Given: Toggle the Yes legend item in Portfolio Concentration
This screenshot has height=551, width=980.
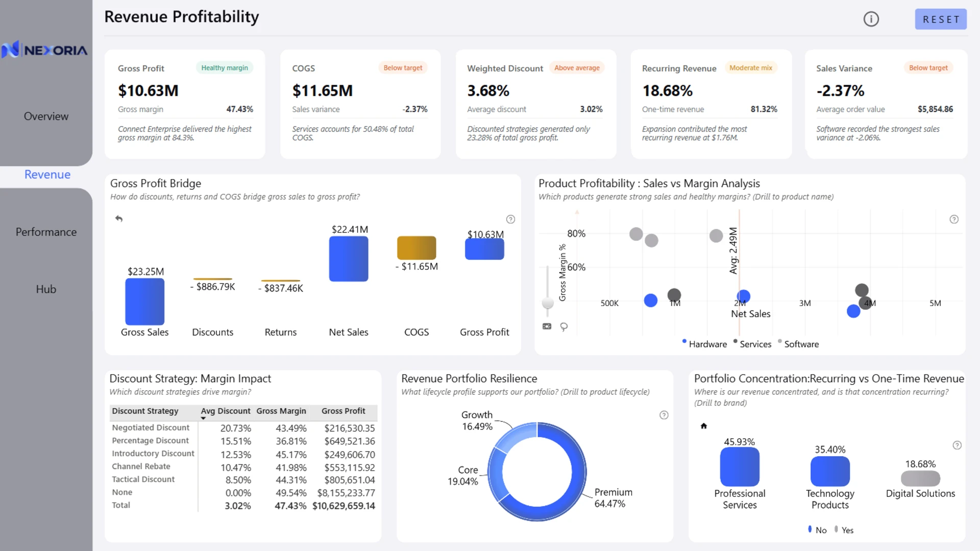Looking at the screenshot, I should tap(844, 530).
